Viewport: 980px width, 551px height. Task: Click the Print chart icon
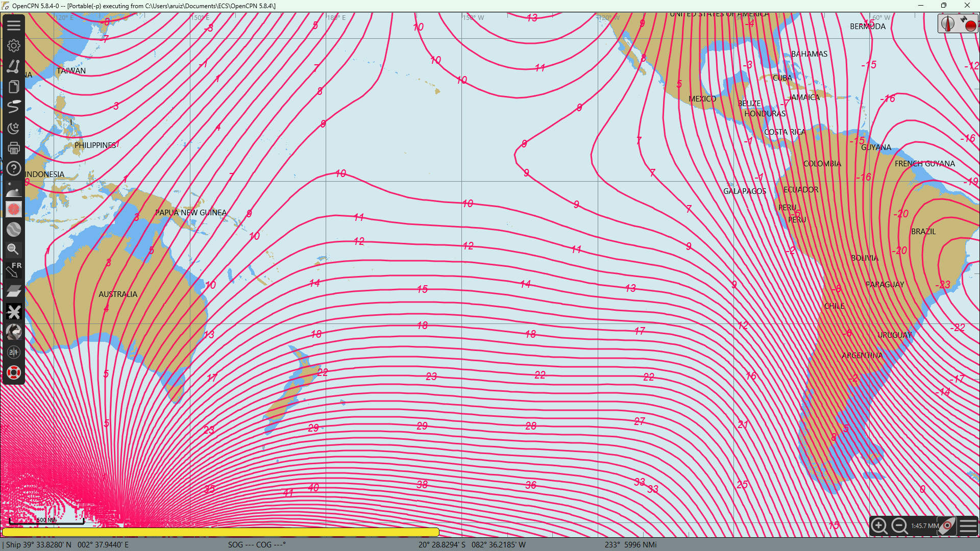click(14, 148)
